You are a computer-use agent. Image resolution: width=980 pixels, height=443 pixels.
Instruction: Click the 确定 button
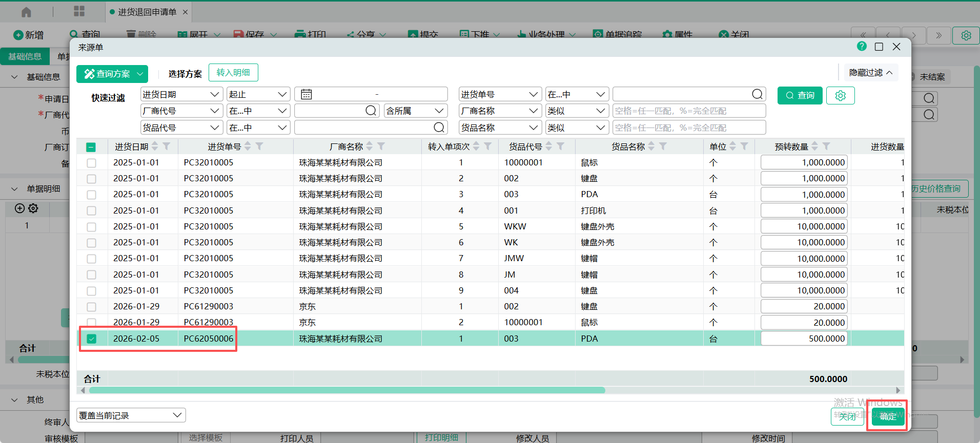coord(888,416)
